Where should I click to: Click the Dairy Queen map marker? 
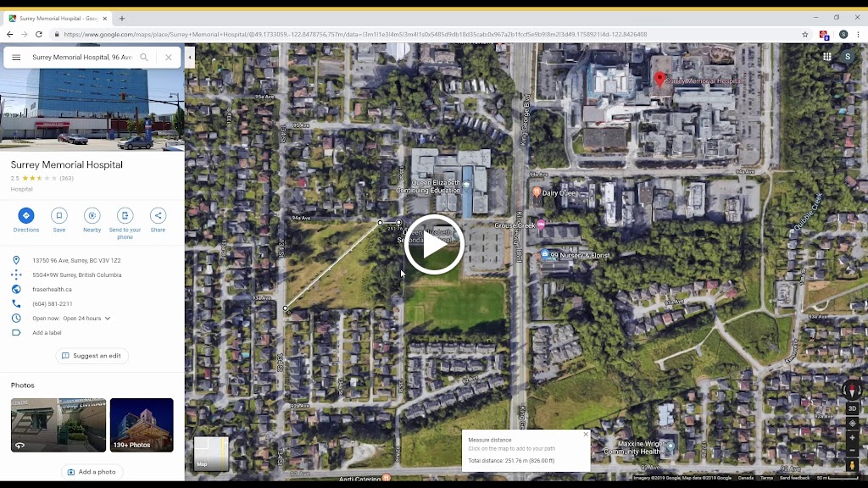click(537, 192)
